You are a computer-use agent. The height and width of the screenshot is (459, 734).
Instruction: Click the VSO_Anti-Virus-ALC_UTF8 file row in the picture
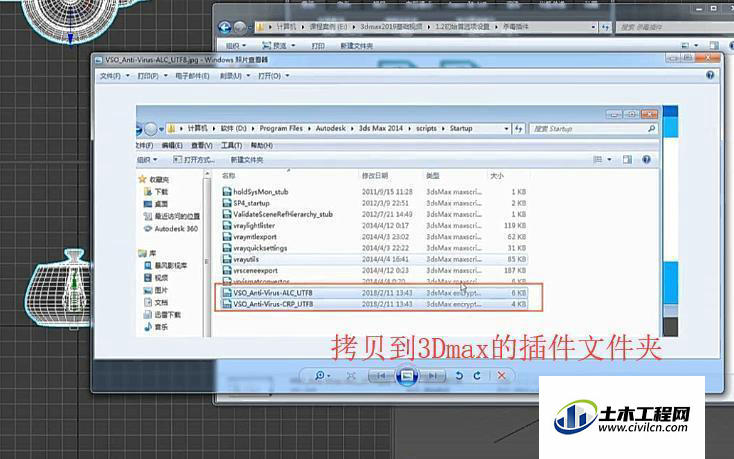pos(374,293)
